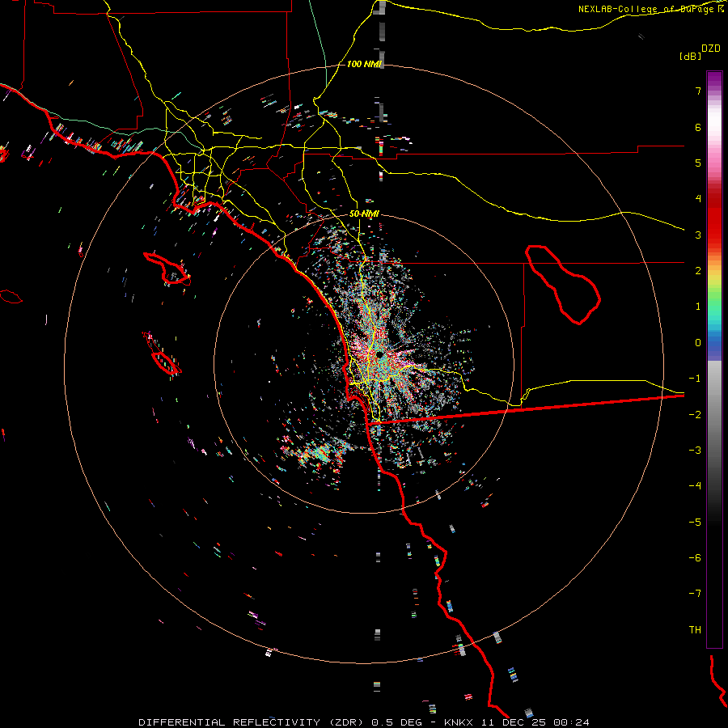Click the Salton Sea red outline
This screenshot has height=728, width=728.
563,284
